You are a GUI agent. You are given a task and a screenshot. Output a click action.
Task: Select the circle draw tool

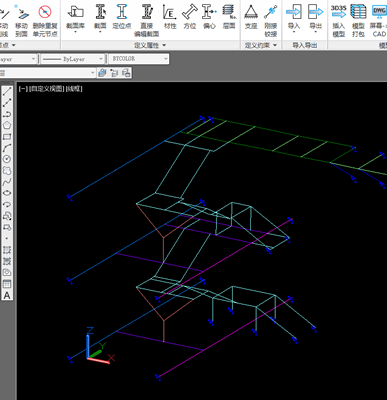7,159
